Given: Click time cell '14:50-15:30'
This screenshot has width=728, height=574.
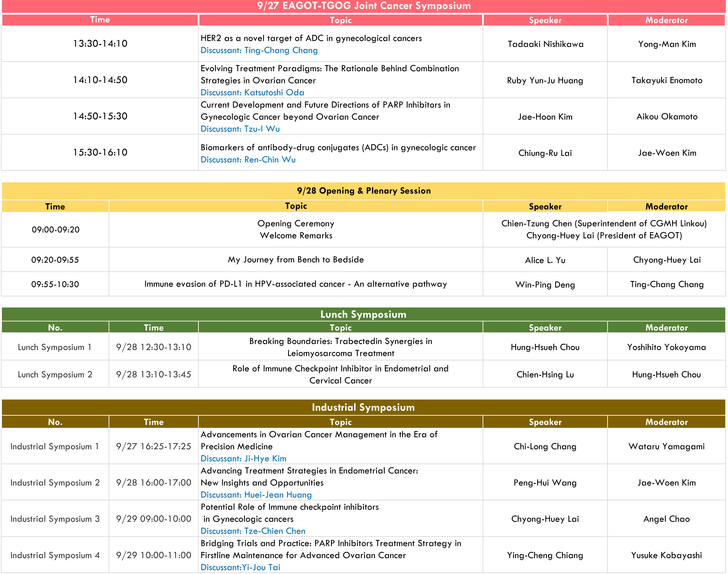Looking at the screenshot, I should click(x=100, y=116).
